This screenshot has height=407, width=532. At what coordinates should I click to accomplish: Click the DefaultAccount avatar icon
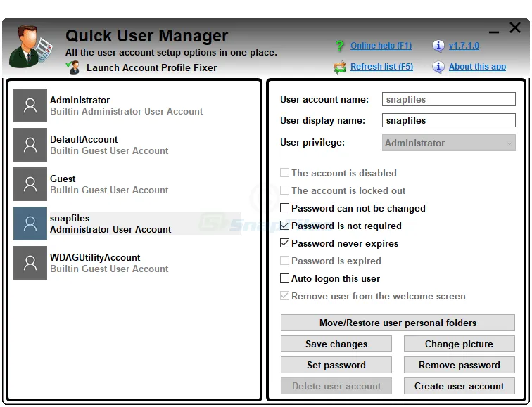pos(30,145)
